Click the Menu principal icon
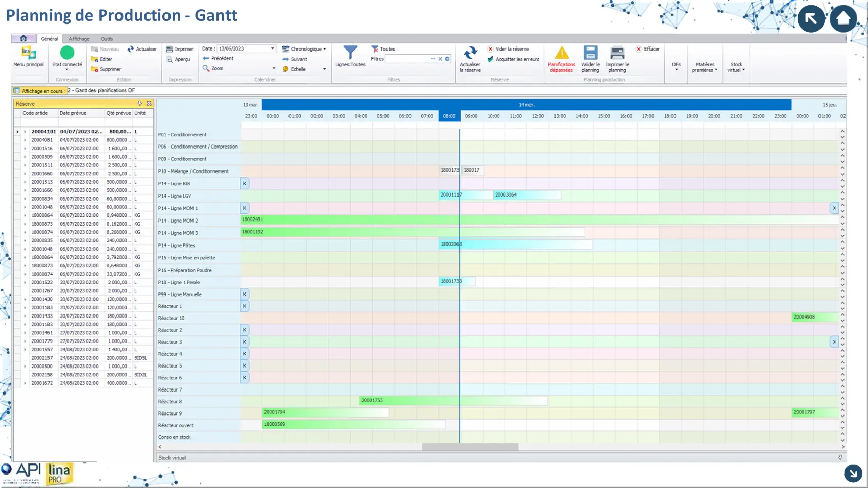868x488 pixels. [x=28, y=53]
